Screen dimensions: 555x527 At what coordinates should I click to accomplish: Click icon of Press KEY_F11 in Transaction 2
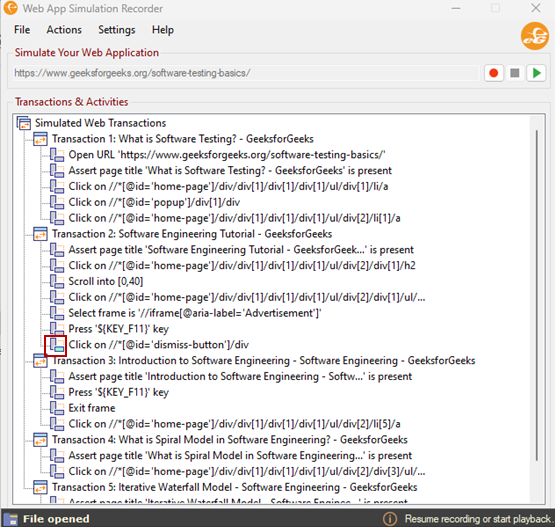(x=57, y=329)
